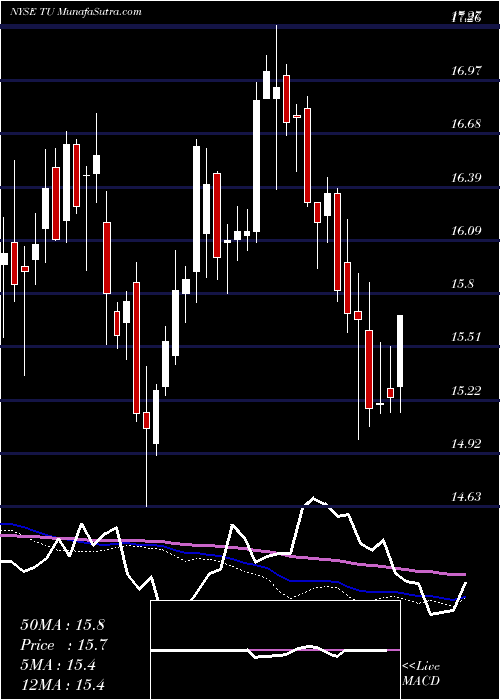This screenshot has width=500, height=700.
Task: Click the last white candlestick on the right
Action: [400, 351]
